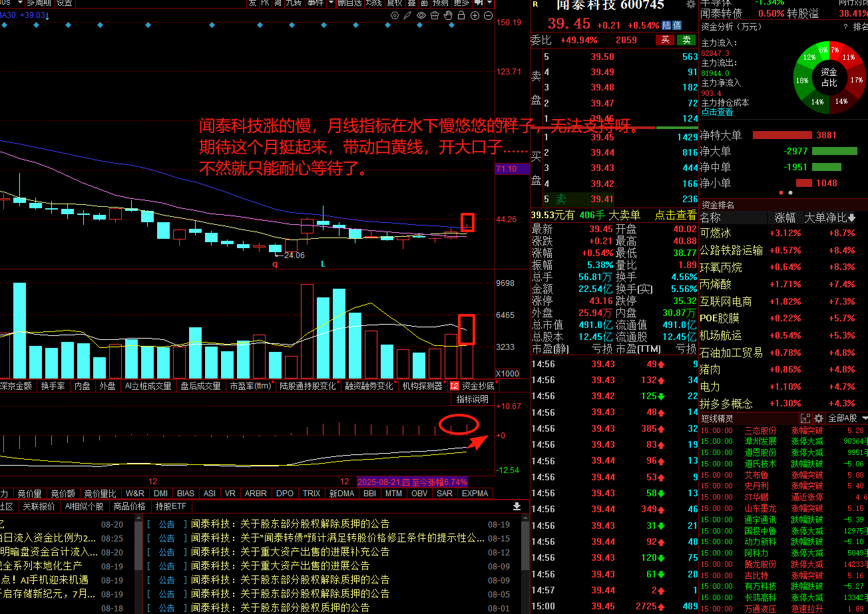Click the 债 bond badge
This screenshot has height=614, width=868.
click(677, 25)
